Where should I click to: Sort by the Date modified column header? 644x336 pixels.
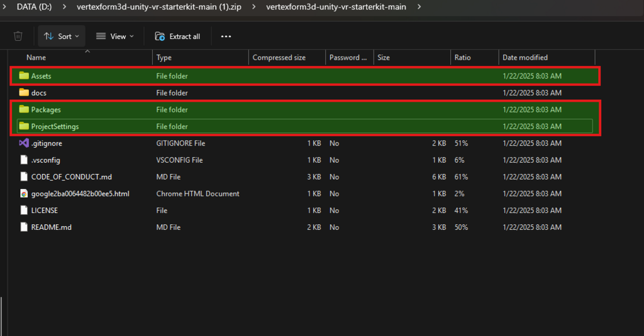pos(525,58)
